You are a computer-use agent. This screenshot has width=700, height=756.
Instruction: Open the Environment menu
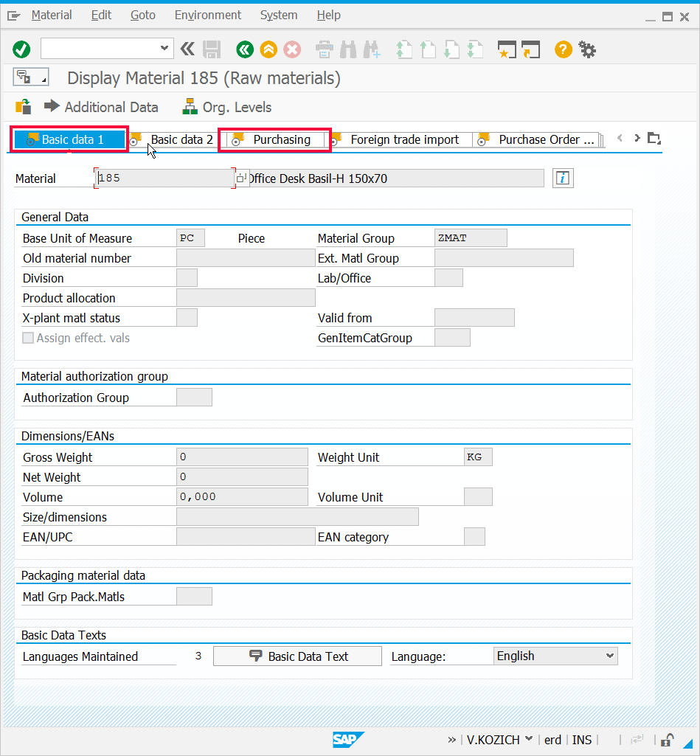tap(208, 15)
